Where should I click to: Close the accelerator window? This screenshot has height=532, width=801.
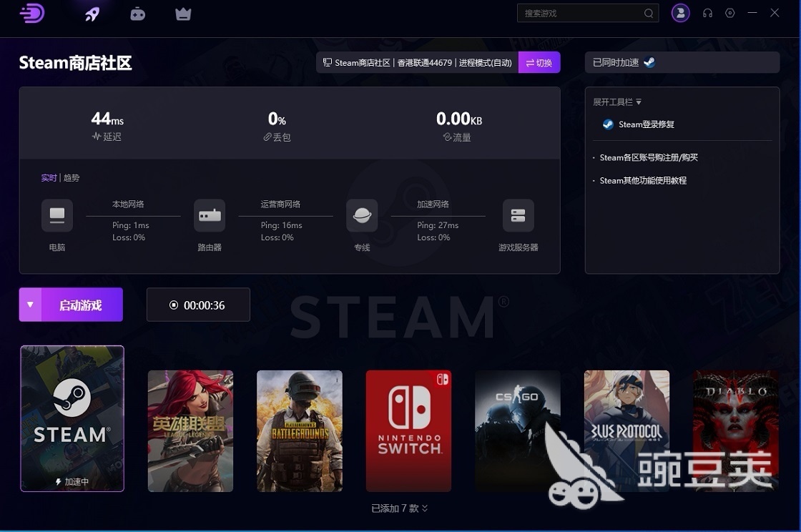(775, 13)
